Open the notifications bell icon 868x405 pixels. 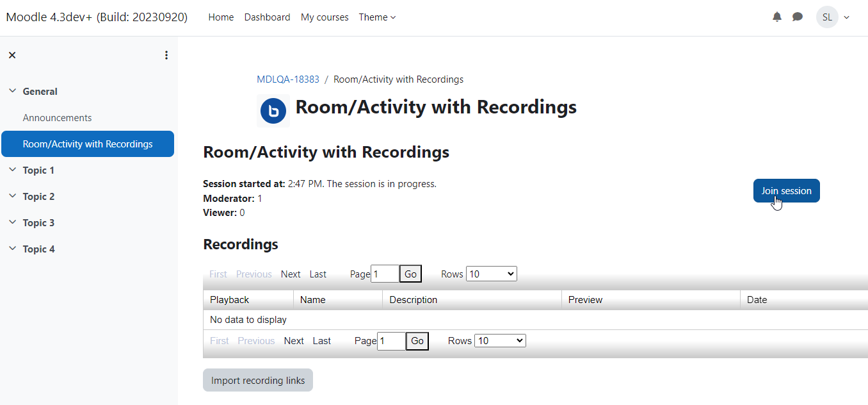point(777,17)
